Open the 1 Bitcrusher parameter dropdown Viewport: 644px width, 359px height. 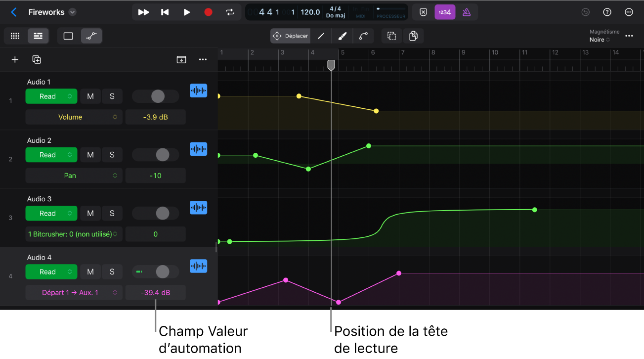(x=74, y=234)
